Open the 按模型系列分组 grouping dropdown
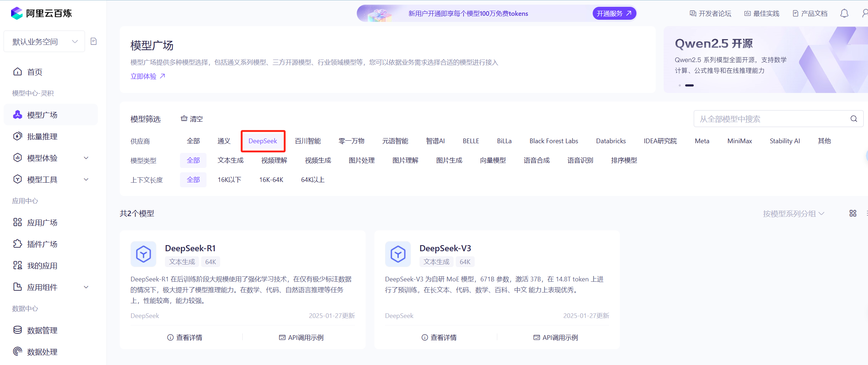 793,214
